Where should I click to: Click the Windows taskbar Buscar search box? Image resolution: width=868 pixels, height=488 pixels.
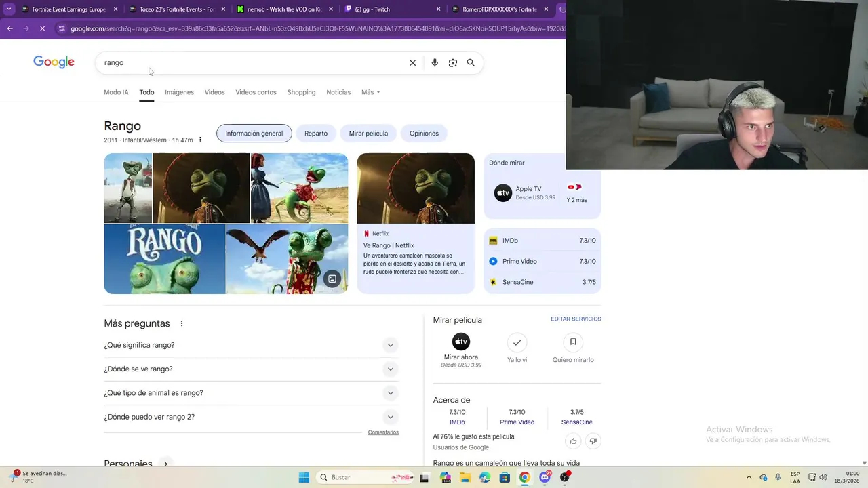(366, 477)
